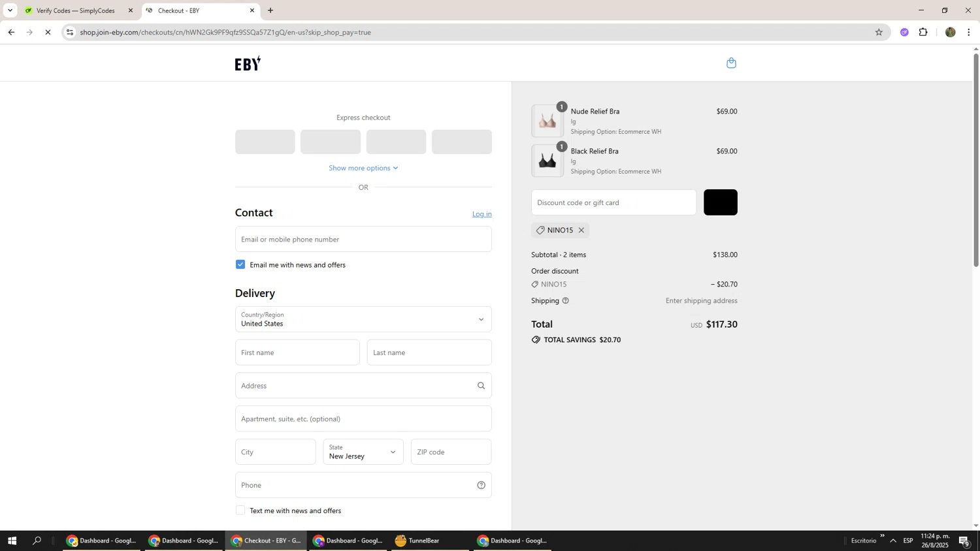Bookmark this page with the star icon
Viewport: 980px width, 551px height.
(x=879, y=32)
